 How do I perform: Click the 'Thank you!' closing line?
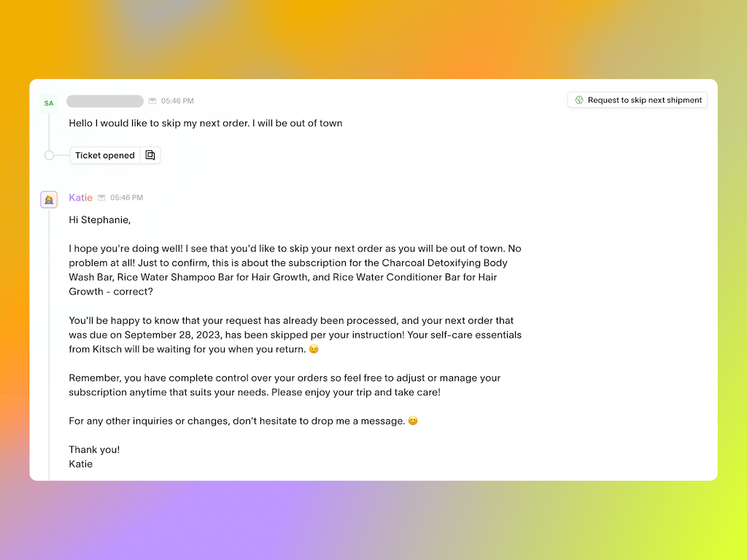94,449
